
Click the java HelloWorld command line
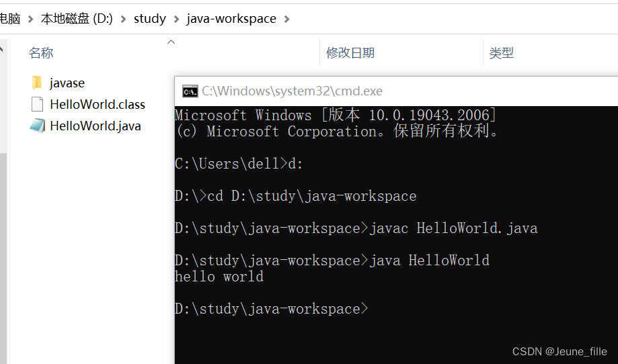click(x=332, y=261)
